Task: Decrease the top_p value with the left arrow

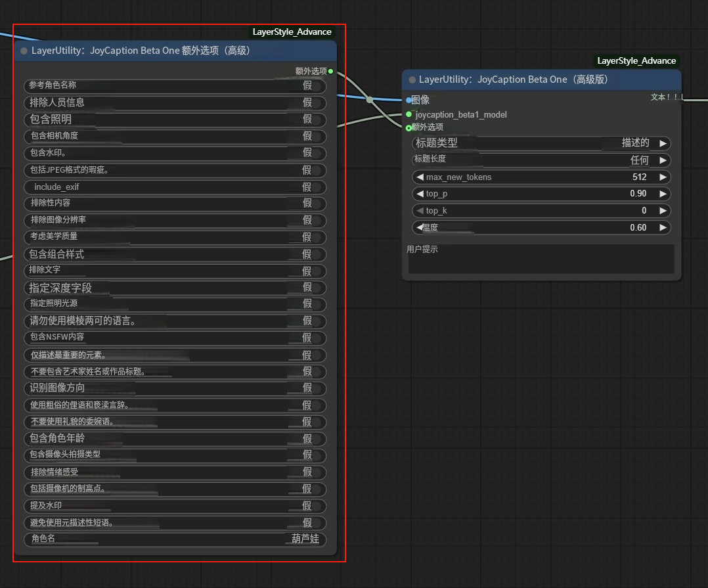Action: (x=420, y=194)
